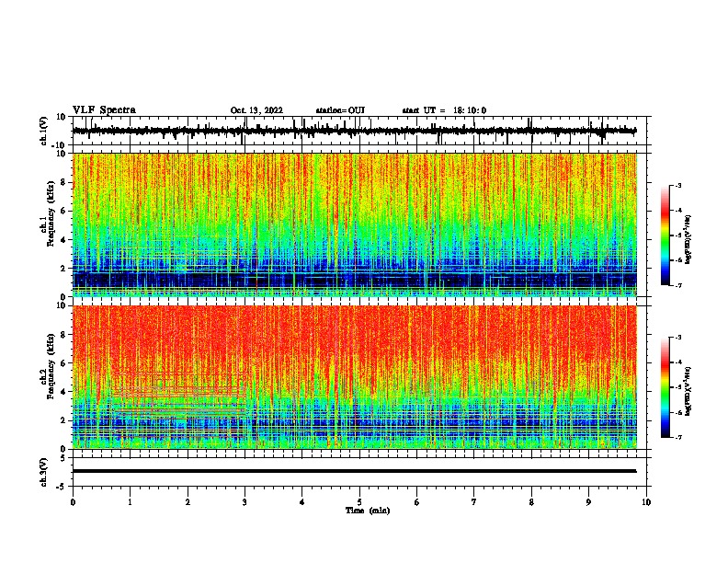Click the "ch.3(V)" vertical axis label
728x563 pixels.
pos(44,472)
